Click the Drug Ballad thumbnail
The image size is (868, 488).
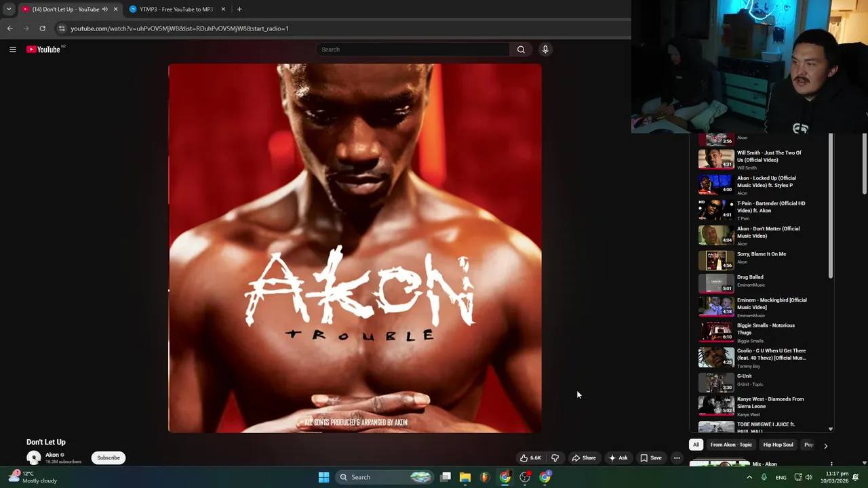click(716, 283)
